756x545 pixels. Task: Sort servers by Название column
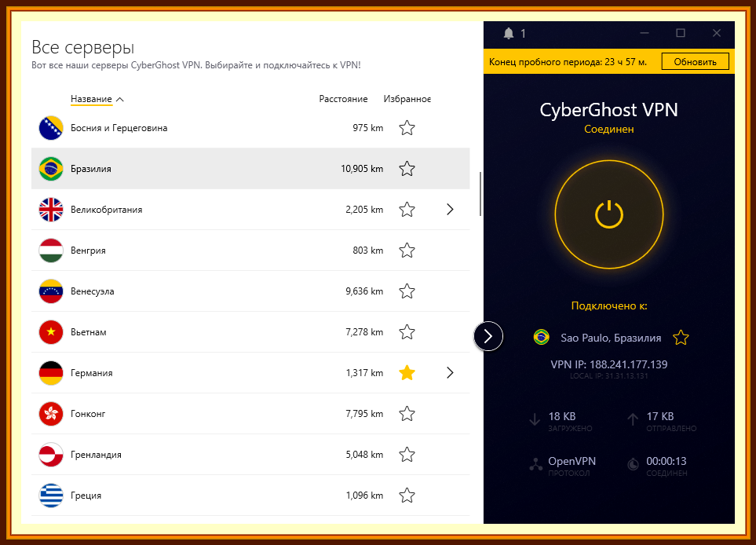pyautogui.click(x=91, y=99)
